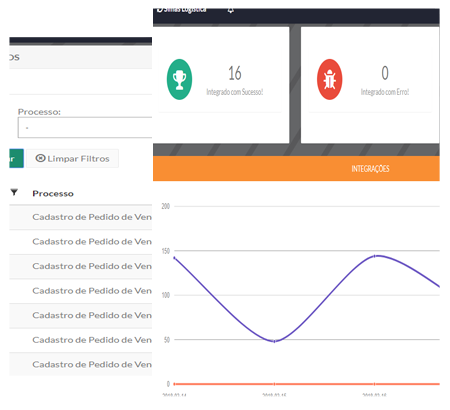Open the notifications bell in top bar

(x=231, y=10)
